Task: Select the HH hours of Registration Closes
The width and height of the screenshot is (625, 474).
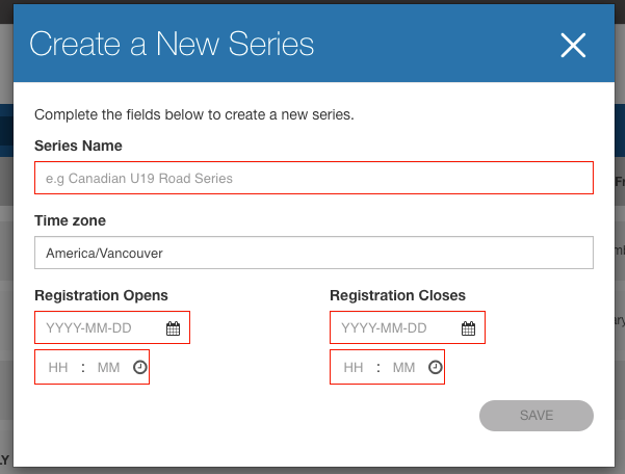Action: pyautogui.click(x=353, y=368)
